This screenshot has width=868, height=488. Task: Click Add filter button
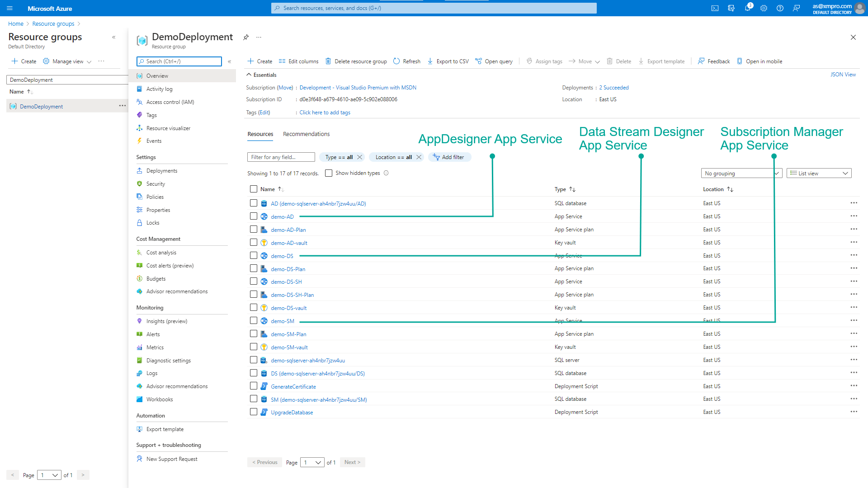click(449, 157)
